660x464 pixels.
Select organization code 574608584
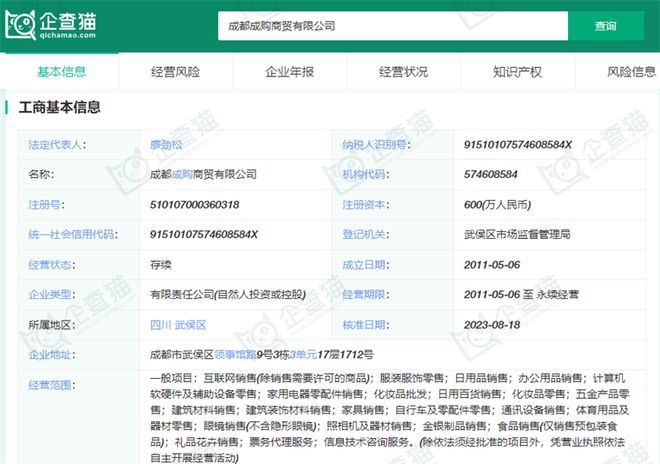point(490,174)
